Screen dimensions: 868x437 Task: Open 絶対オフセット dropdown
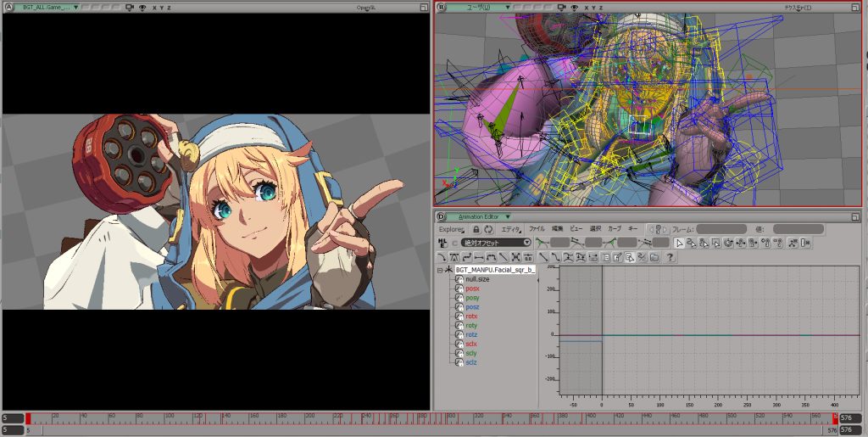(497, 243)
